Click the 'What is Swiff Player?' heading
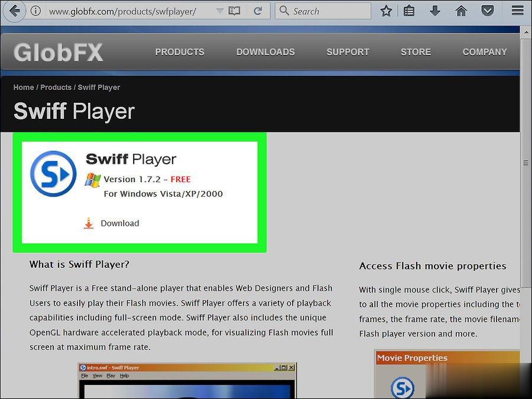 click(x=79, y=264)
